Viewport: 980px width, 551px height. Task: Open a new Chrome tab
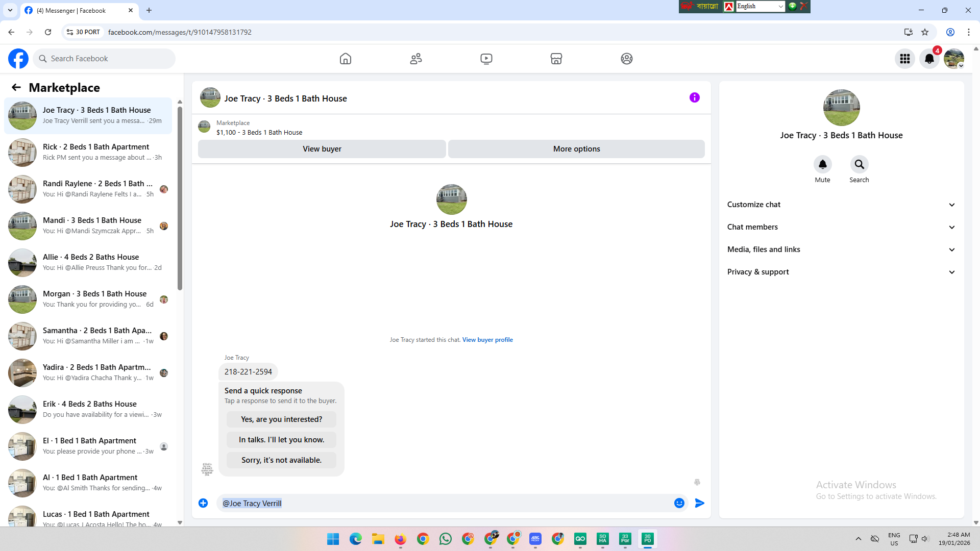[149, 10]
